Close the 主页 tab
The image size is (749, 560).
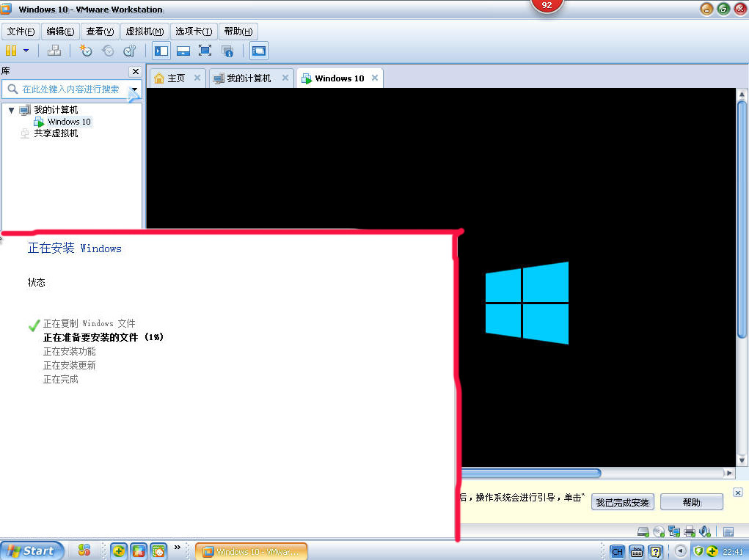pyautogui.click(x=197, y=78)
